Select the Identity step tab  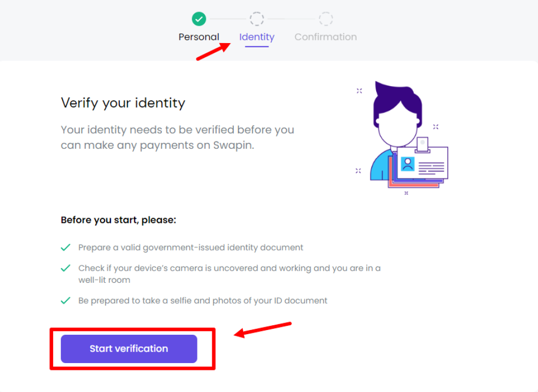pos(256,37)
